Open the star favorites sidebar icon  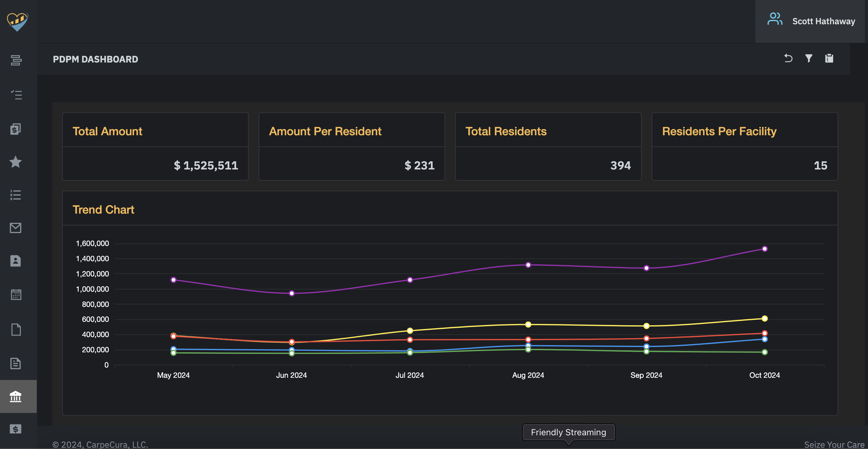pyautogui.click(x=16, y=162)
